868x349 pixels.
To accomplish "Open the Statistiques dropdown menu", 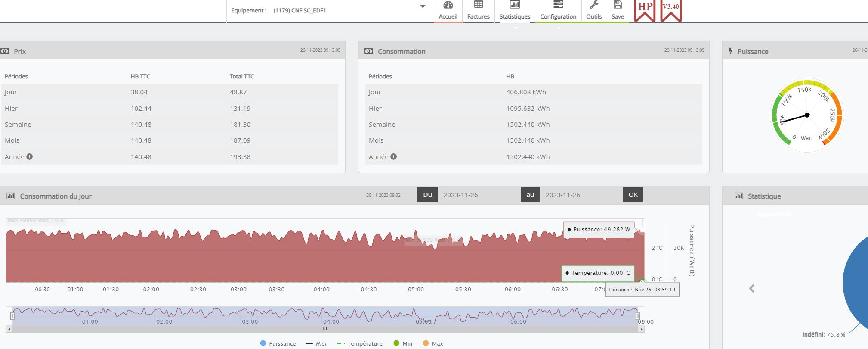I will coord(515,11).
